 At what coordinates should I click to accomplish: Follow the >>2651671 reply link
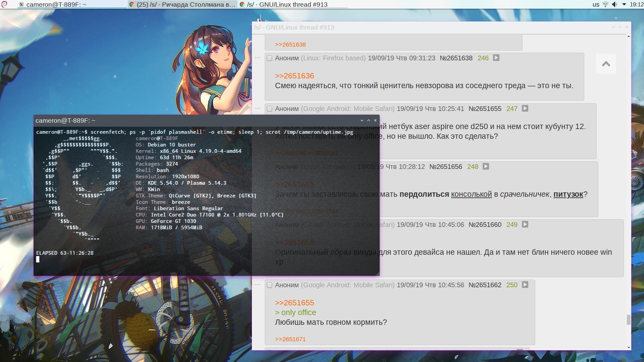point(290,339)
